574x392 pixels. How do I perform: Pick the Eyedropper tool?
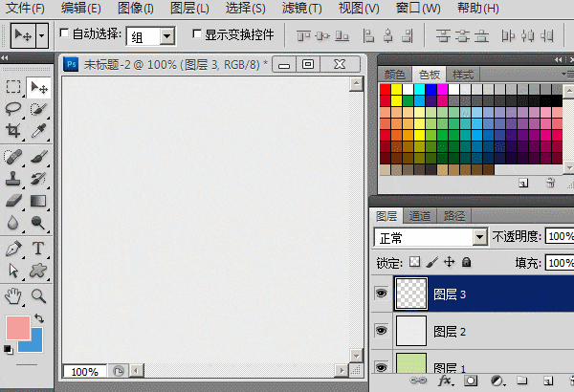pos(39,131)
